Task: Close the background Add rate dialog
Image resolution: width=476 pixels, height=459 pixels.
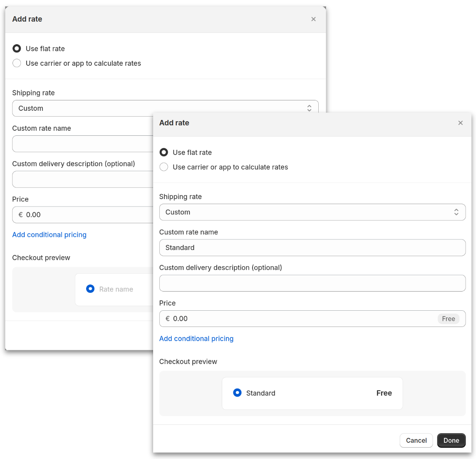Action: (x=313, y=19)
